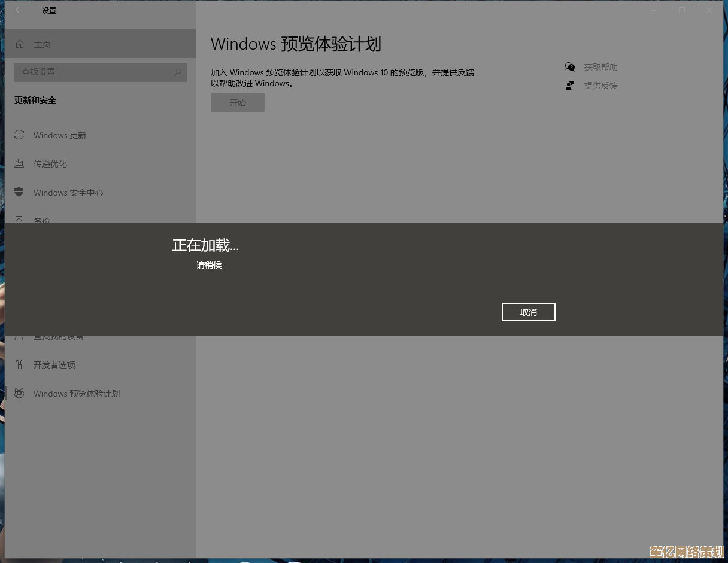Close the Settings window
The height and width of the screenshot is (563, 728).
pos(709,10)
